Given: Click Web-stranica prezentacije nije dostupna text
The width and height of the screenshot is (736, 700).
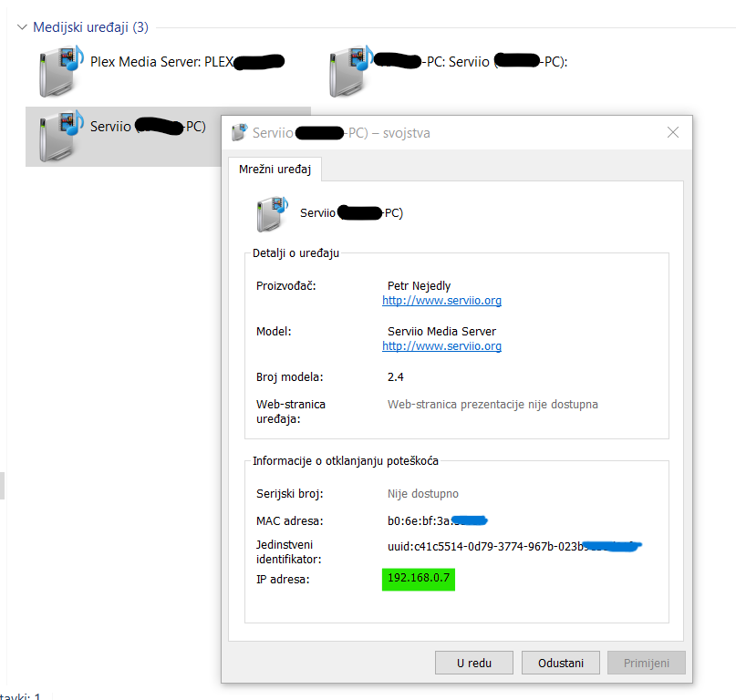Looking at the screenshot, I should tap(492, 405).
